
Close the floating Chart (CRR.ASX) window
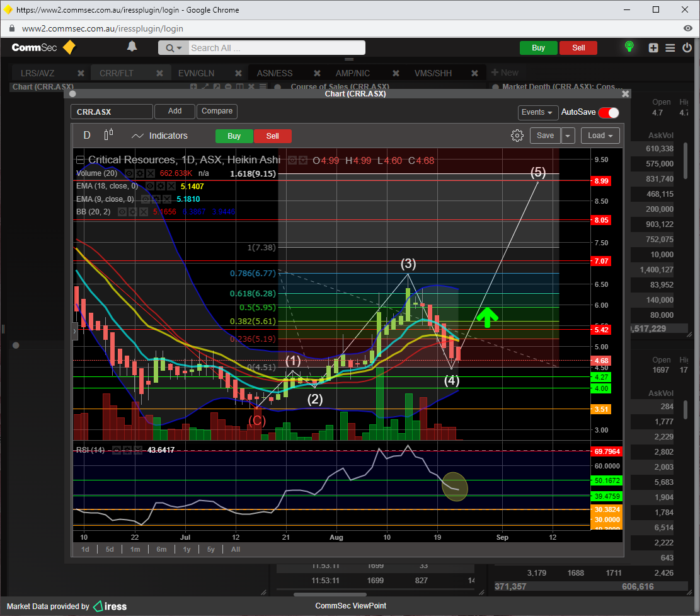pyautogui.click(x=625, y=94)
